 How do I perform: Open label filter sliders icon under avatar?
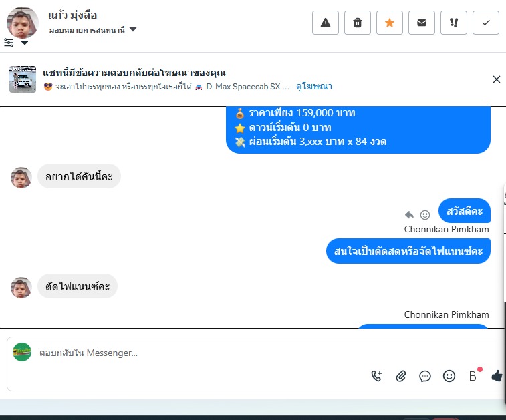click(x=9, y=43)
